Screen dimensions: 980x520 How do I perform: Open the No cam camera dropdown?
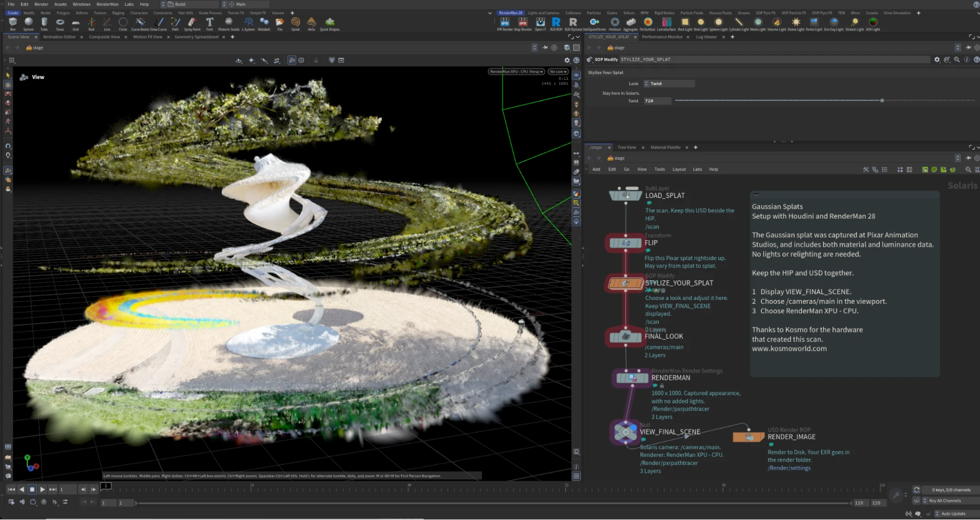[x=558, y=72]
